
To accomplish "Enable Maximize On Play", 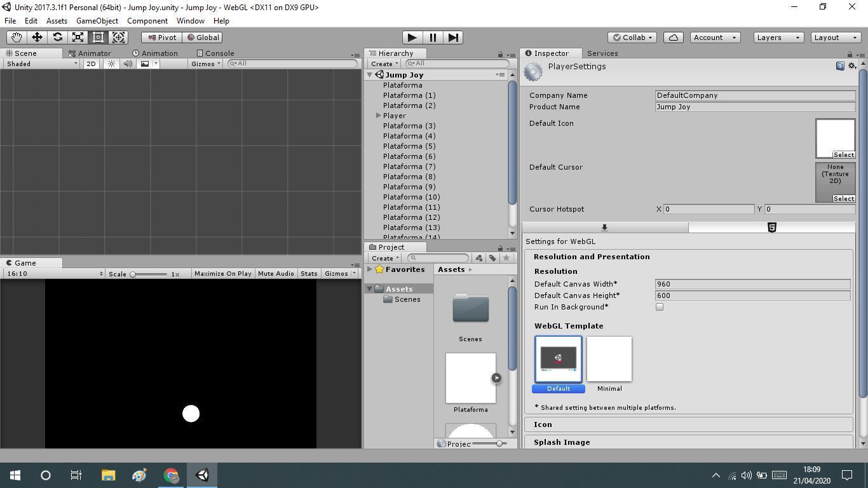I will 222,274.
